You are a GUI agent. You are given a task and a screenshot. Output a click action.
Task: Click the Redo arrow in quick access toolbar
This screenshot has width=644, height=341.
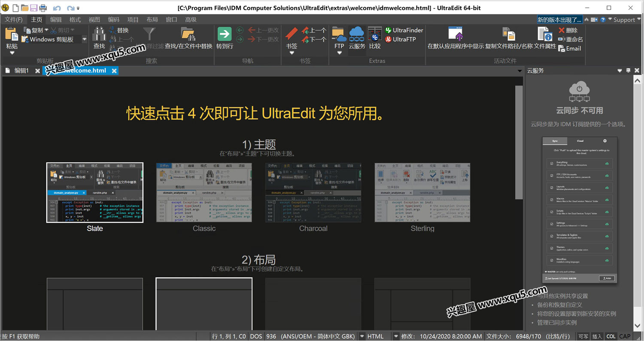70,8
